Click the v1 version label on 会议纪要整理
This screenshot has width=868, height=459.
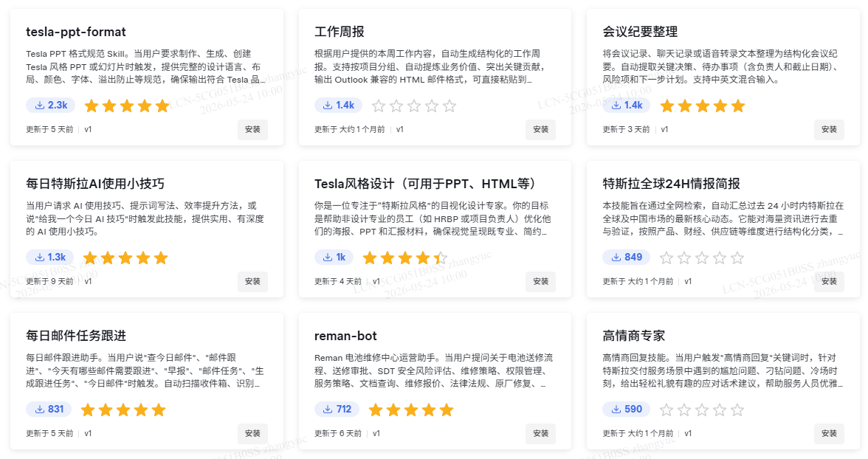pos(664,130)
